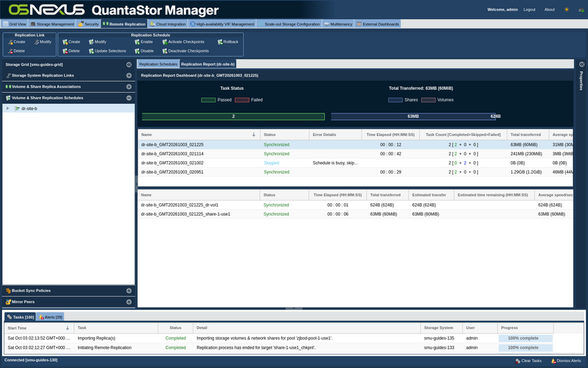Expand the Bucket Sync Policies section
This screenshot has height=368, width=588.
(129, 291)
